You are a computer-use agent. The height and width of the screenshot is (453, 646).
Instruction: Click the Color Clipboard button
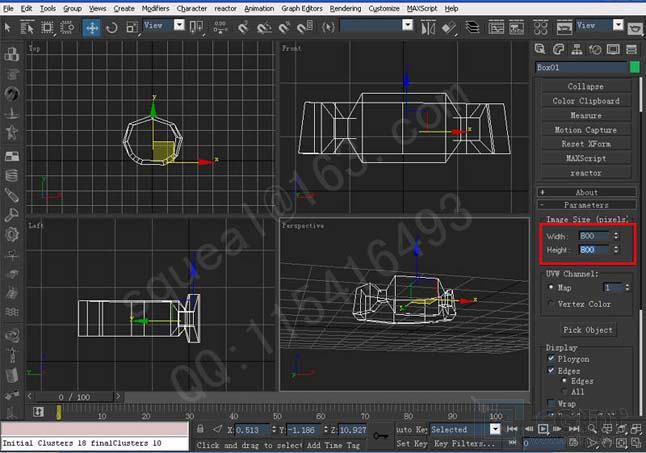coord(585,101)
